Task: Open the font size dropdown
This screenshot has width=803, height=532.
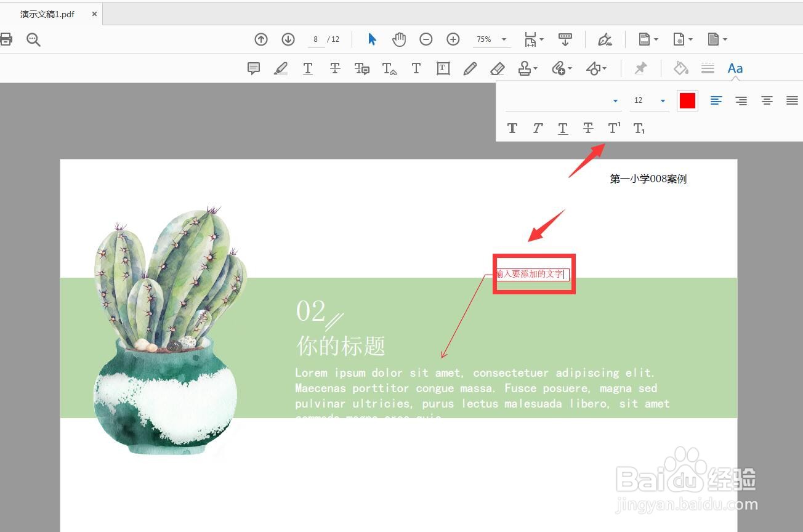Action: 662,100
